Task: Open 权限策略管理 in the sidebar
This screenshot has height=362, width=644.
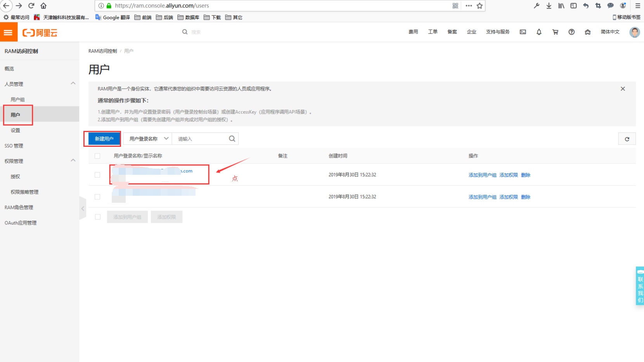Action: 24,192
